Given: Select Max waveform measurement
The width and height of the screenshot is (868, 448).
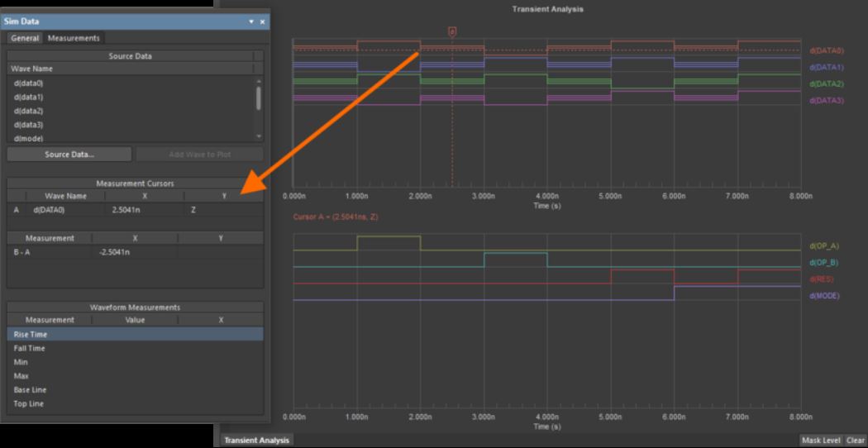Looking at the screenshot, I should 135,376.
